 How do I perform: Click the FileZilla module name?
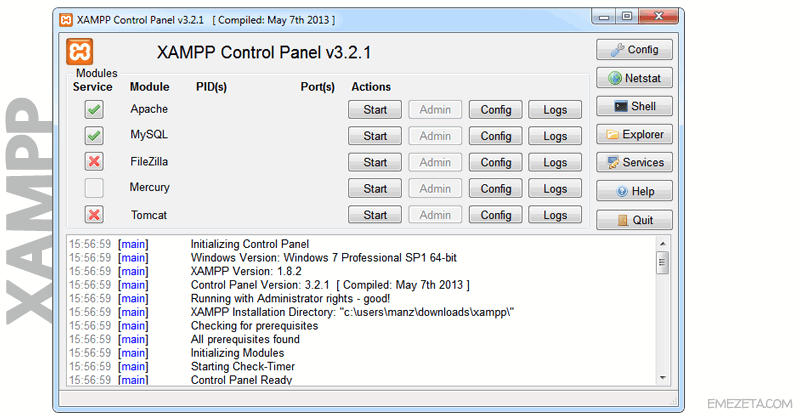click(149, 162)
